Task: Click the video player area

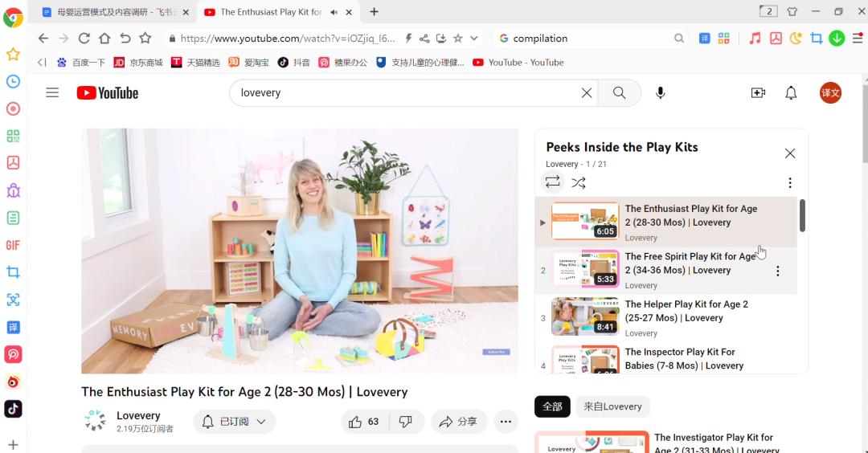Action: (x=300, y=251)
